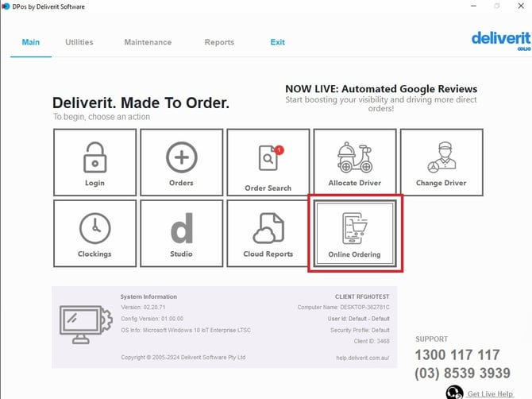
Task: Open the Maintenance tab
Action: tap(148, 42)
